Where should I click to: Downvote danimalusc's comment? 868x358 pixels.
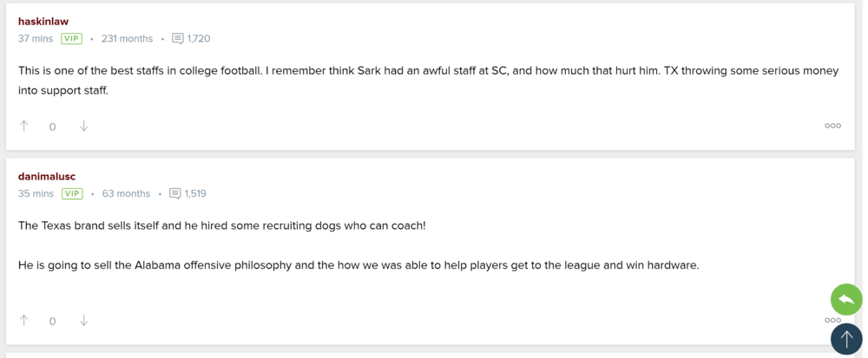pyautogui.click(x=83, y=321)
